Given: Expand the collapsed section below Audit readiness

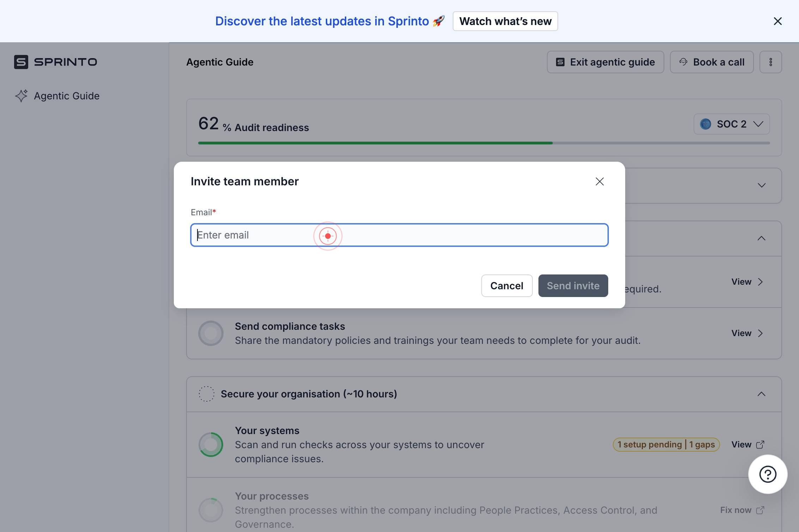Looking at the screenshot, I should 761,185.
